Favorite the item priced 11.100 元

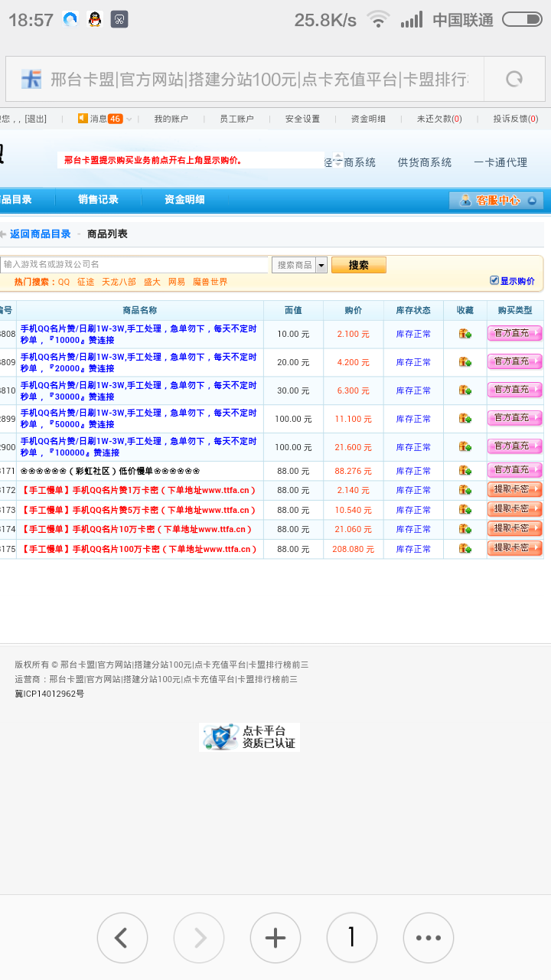point(465,419)
